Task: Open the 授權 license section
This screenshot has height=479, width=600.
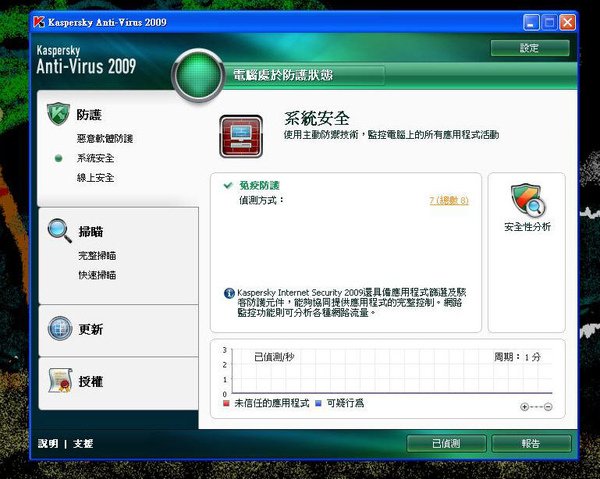Action: coord(91,381)
